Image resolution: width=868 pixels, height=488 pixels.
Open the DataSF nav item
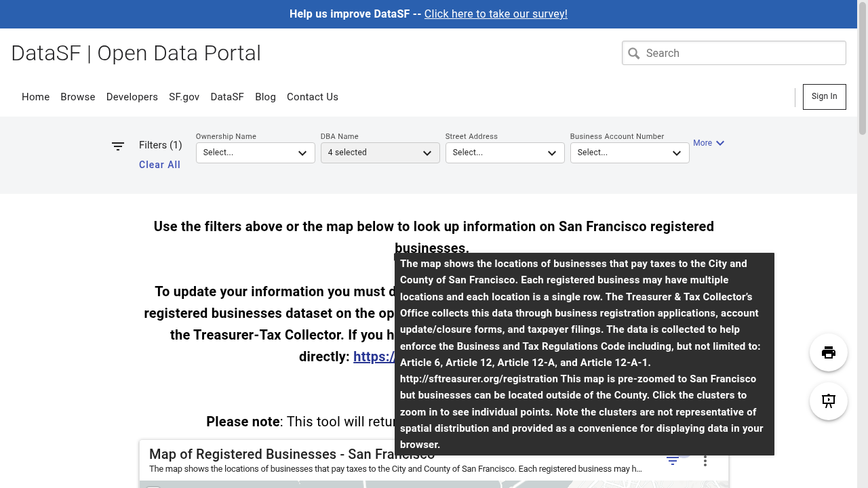[x=227, y=97]
